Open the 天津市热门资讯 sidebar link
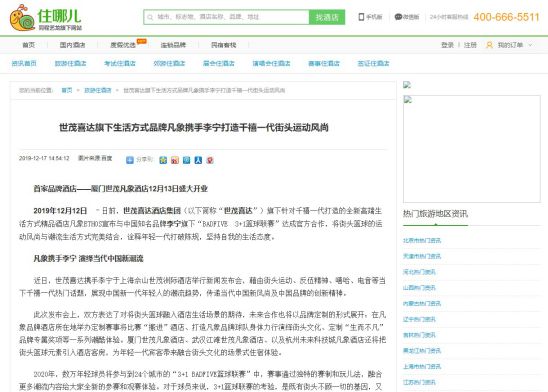Viewport: 548px width, 392px height. point(422,256)
